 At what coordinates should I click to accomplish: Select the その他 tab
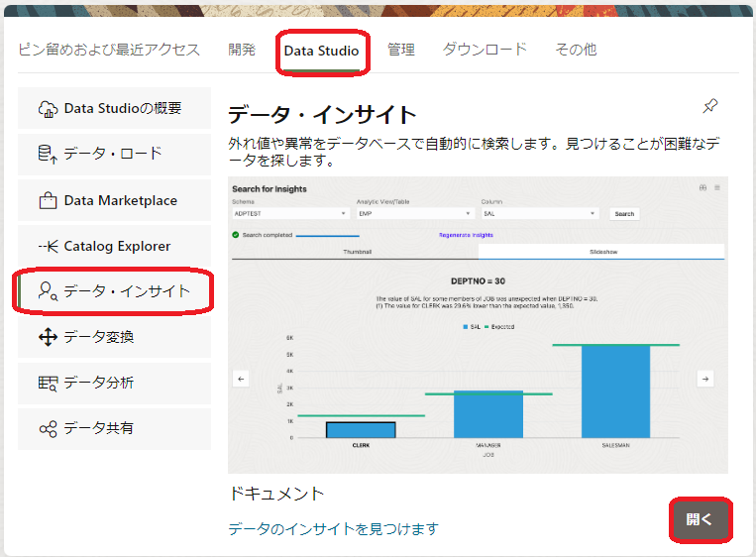pyautogui.click(x=576, y=50)
